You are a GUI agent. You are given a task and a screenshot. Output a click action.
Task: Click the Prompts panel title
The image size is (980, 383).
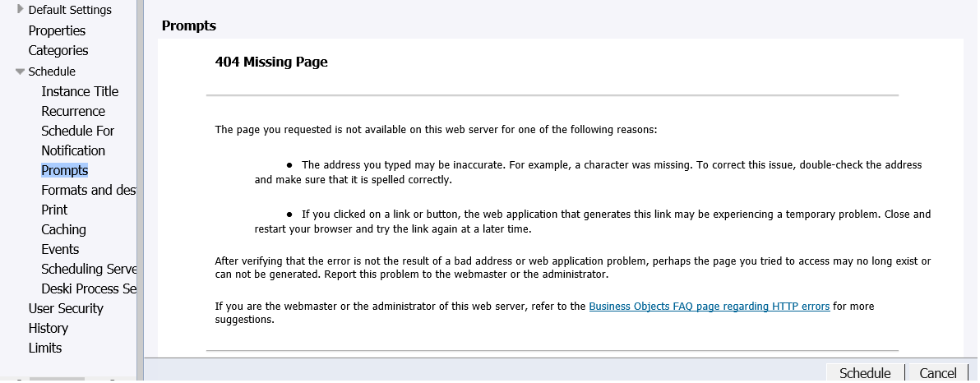(x=189, y=25)
